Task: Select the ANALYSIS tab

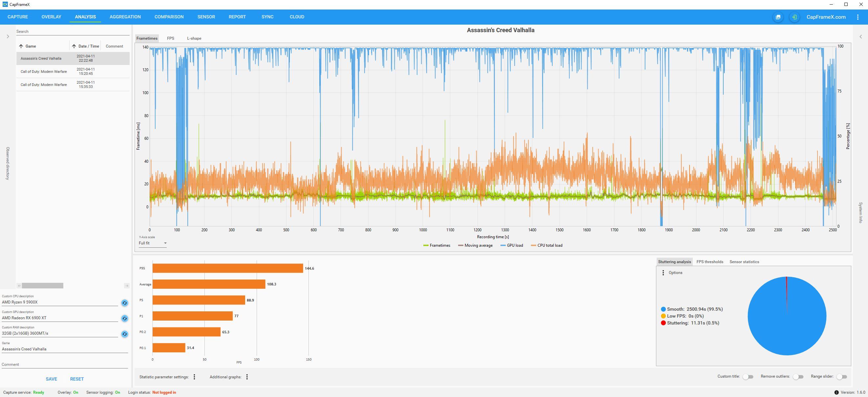Action: click(x=85, y=17)
